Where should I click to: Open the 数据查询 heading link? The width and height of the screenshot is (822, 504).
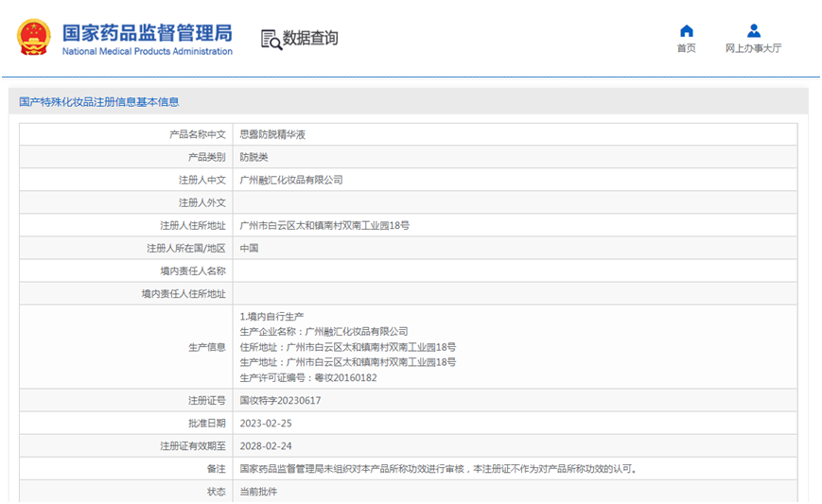click(x=310, y=39)
